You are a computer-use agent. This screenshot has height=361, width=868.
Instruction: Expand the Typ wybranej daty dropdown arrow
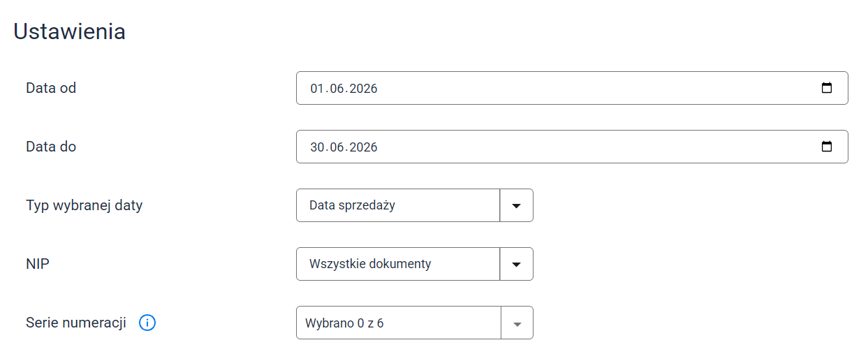pyautogui.click(x=517, y=205)
